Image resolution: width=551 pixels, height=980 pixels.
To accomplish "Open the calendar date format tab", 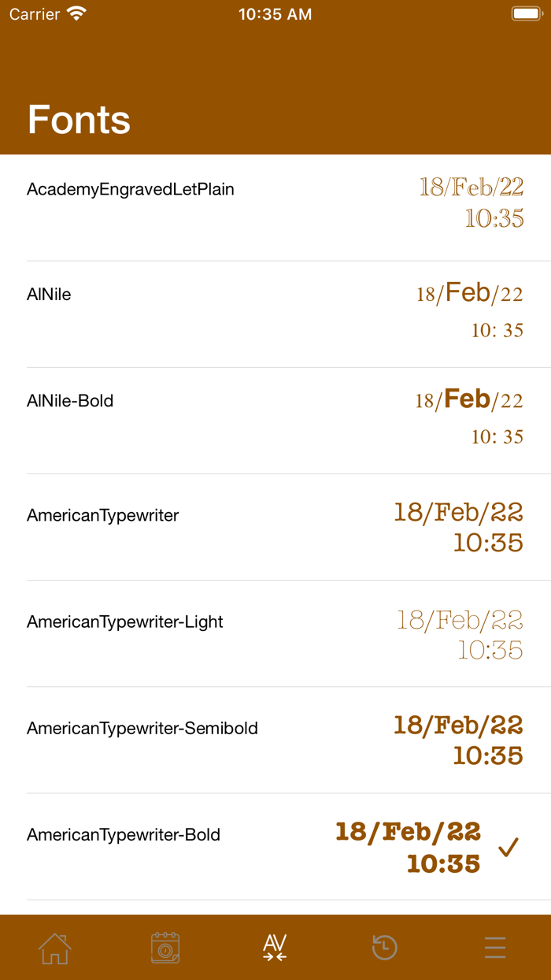I will pyautogui.click(x=165, y=947).
